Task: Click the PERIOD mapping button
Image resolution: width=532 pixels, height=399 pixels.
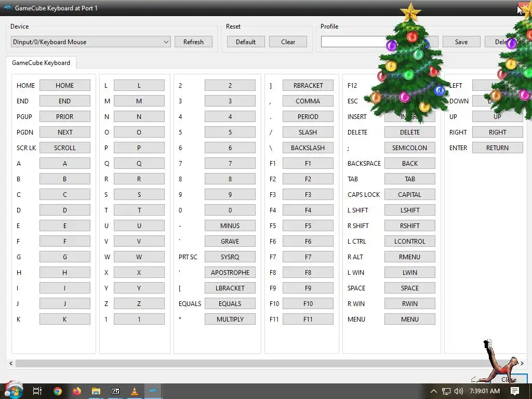Action: [308, 117]
